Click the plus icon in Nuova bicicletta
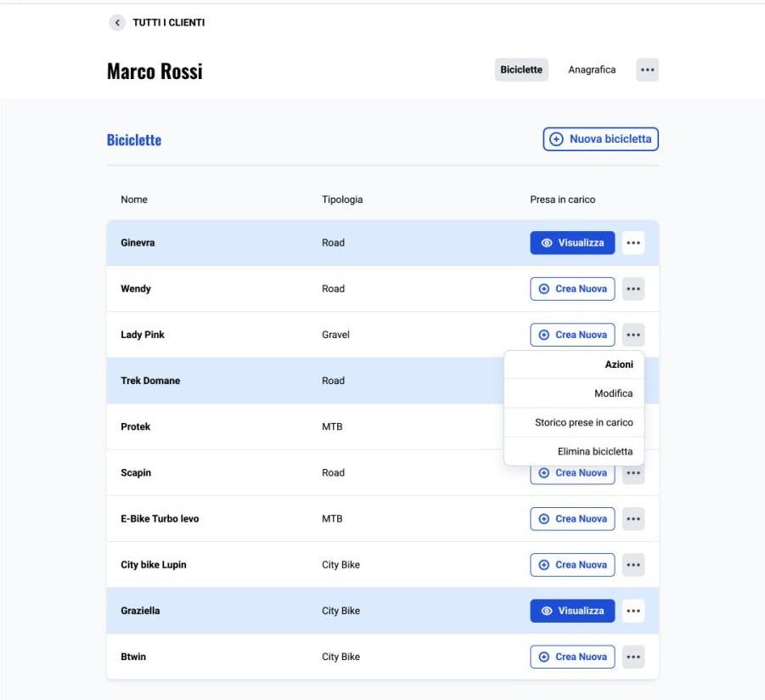The image size is (765, 700). pyautogui.click(x=556, y=139)
